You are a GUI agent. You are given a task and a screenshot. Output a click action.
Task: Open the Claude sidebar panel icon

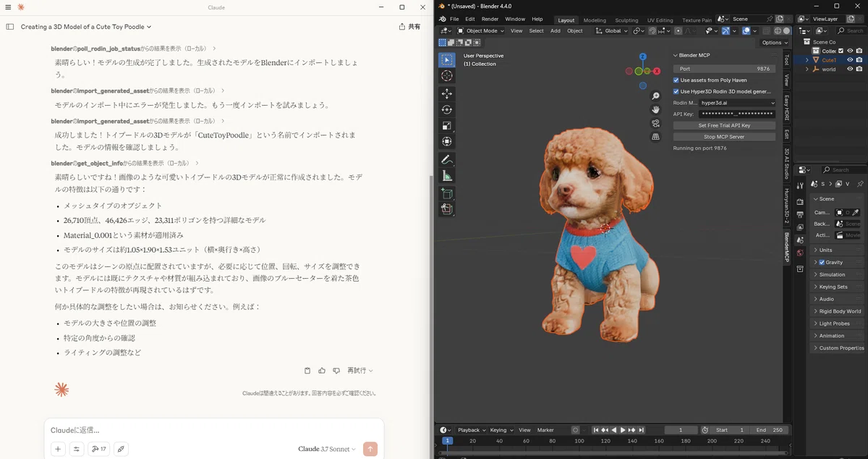pos(9,26)
